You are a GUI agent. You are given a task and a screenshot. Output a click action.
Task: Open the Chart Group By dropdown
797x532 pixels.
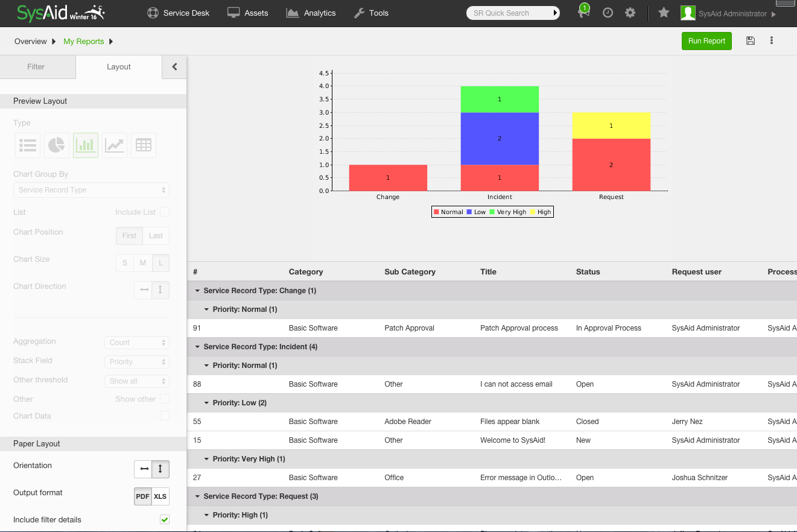tap(90, 189)
